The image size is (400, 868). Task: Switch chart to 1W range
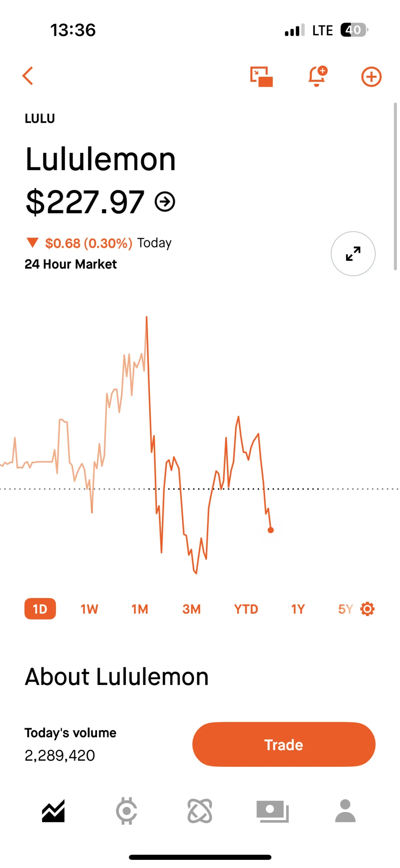coord(89,609)
